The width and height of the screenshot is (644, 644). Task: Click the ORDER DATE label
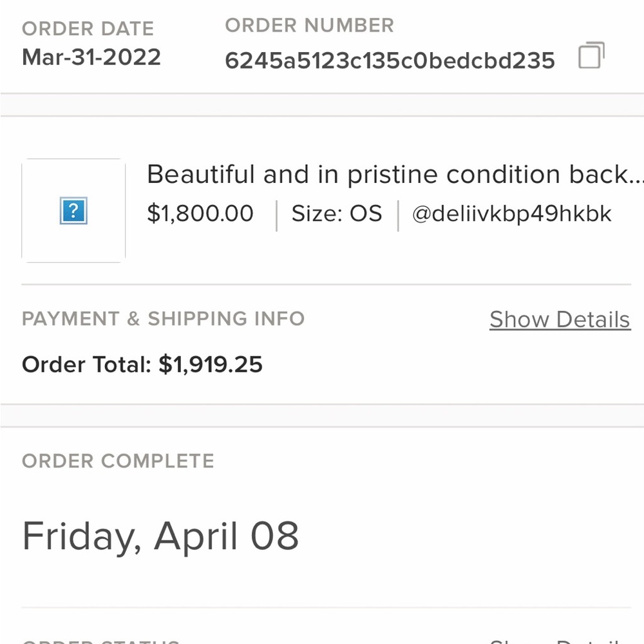tap(88, 29)
